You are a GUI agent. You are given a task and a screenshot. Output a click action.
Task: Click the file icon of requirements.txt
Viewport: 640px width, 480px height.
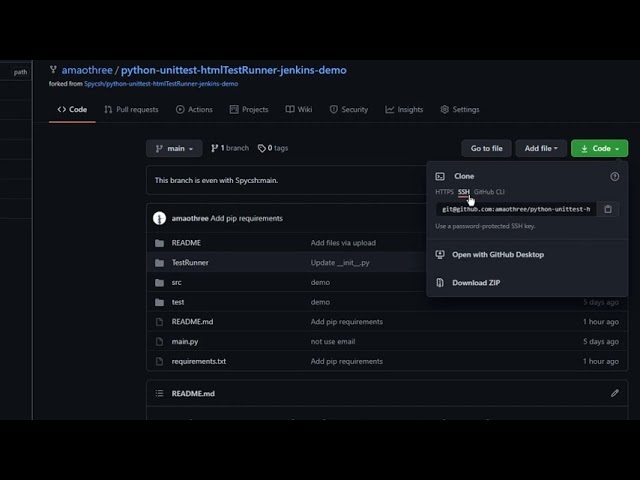[159, 361]
